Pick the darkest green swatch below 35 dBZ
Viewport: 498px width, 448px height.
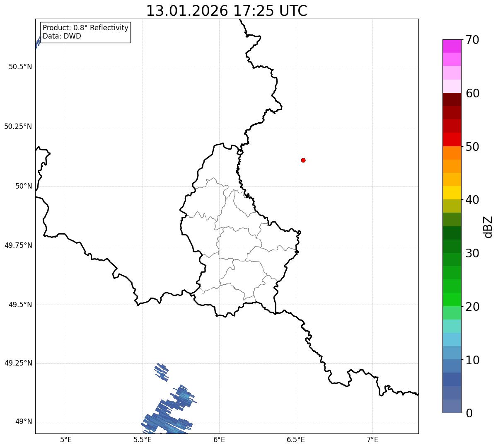point(452,233)
